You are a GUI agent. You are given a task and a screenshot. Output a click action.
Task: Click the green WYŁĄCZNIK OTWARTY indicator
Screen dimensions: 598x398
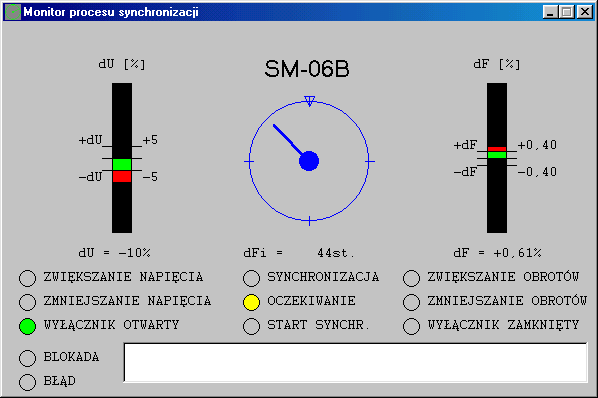[27, 326]
